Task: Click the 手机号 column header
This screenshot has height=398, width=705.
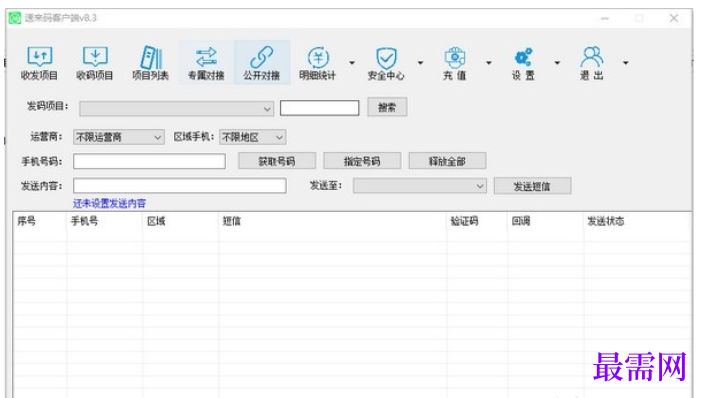Action: pos(104,221)
